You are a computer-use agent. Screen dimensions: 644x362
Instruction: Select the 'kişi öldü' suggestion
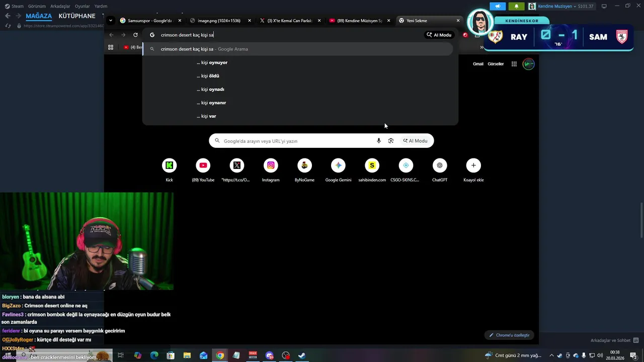300,76
